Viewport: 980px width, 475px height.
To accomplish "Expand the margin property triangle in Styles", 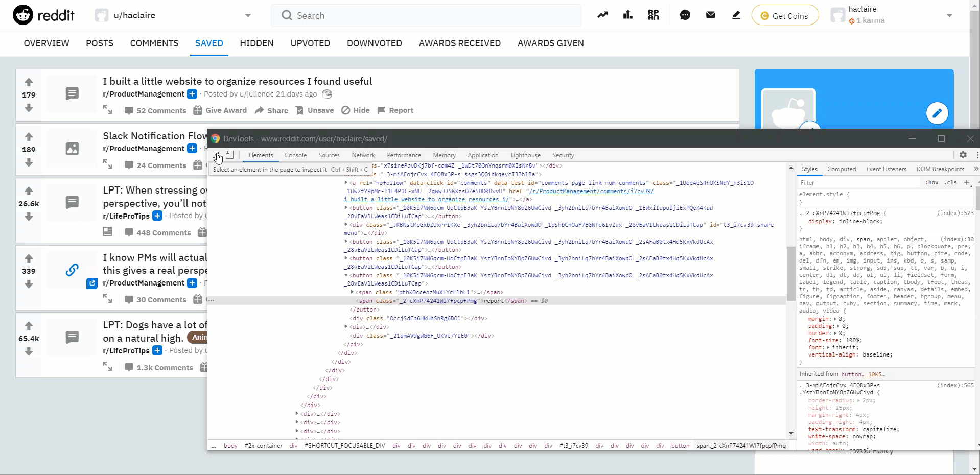I will point(835,319).
